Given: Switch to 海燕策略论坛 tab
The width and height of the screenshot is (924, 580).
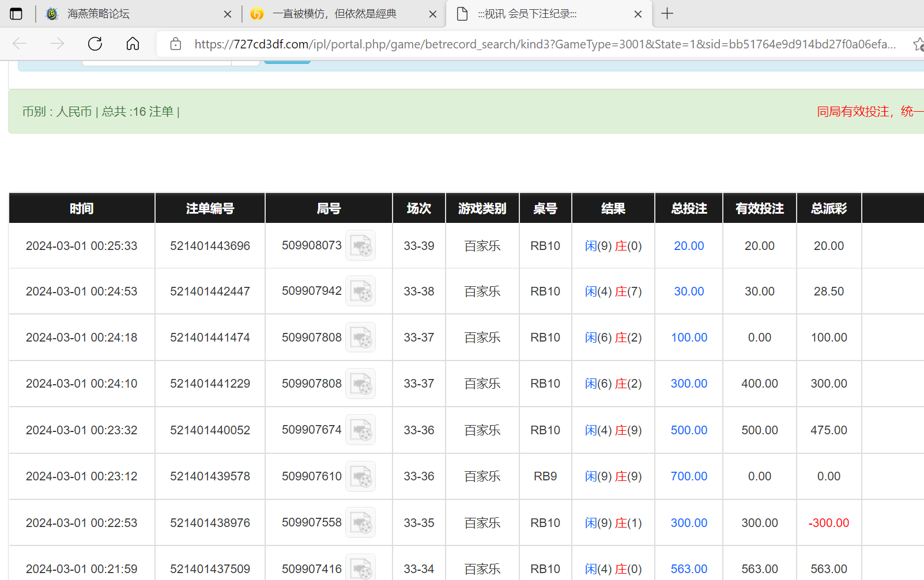Looking at the screenshot, I should point(138,14).
